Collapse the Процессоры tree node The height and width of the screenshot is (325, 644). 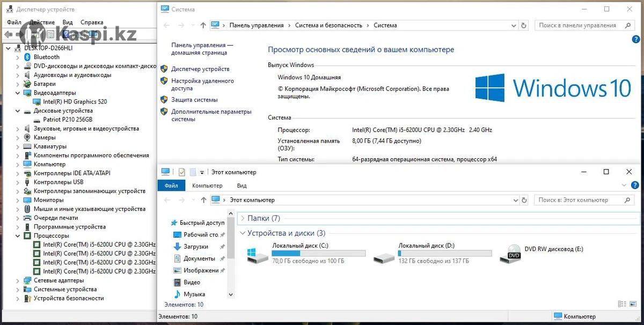tap(18, 236)
